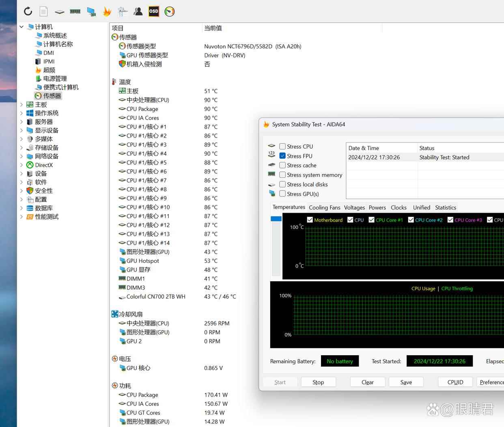504x427 pixels.
Task: Click the Refresh toolbar icon
Action: pyautogui.click(x=28, y=11)
